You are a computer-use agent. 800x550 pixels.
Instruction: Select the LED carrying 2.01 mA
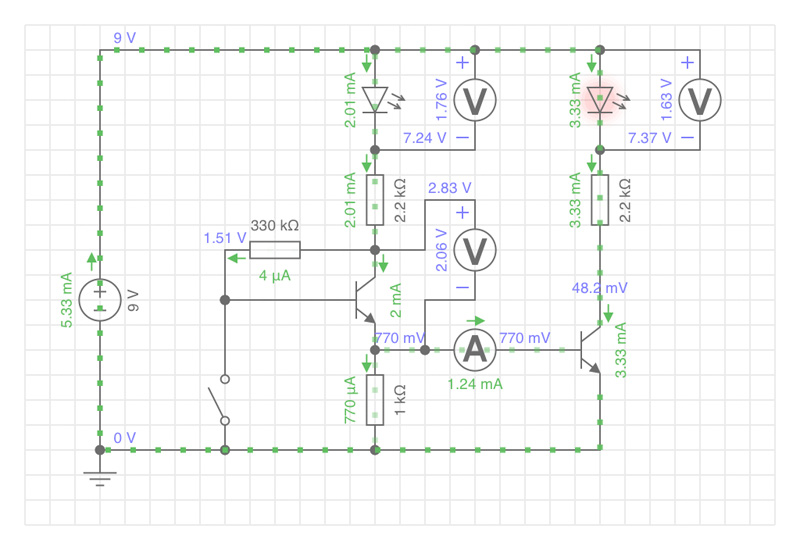coord(375,100)
